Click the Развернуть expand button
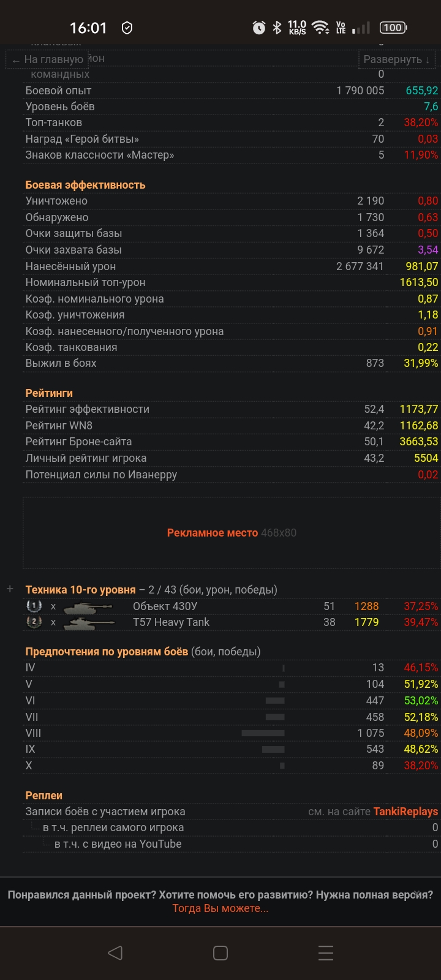 pyautogui.click(x=396, y=59)
